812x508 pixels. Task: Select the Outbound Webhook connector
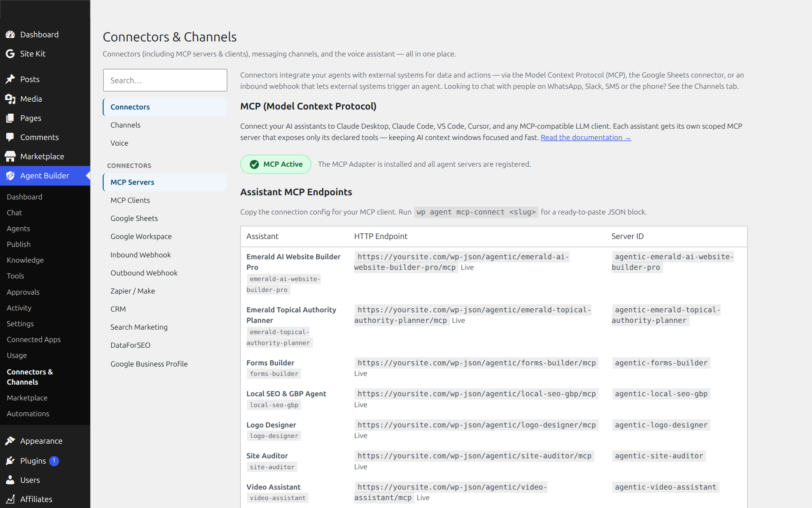coord(165,273)
